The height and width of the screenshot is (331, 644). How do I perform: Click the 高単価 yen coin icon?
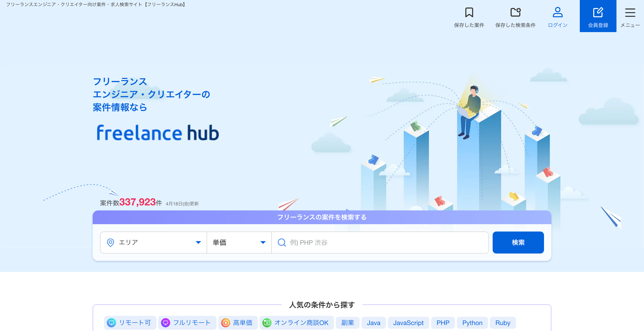[x=225, y=323]
